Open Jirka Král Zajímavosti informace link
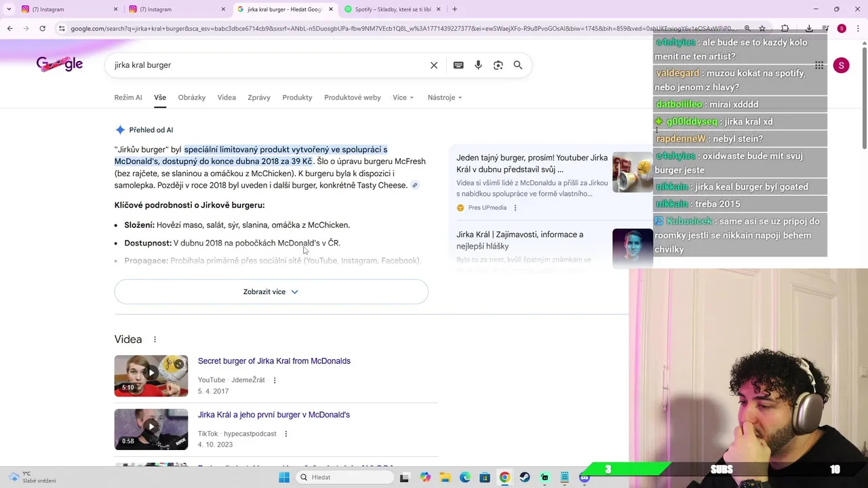868x488 pixels. (519, 241)
